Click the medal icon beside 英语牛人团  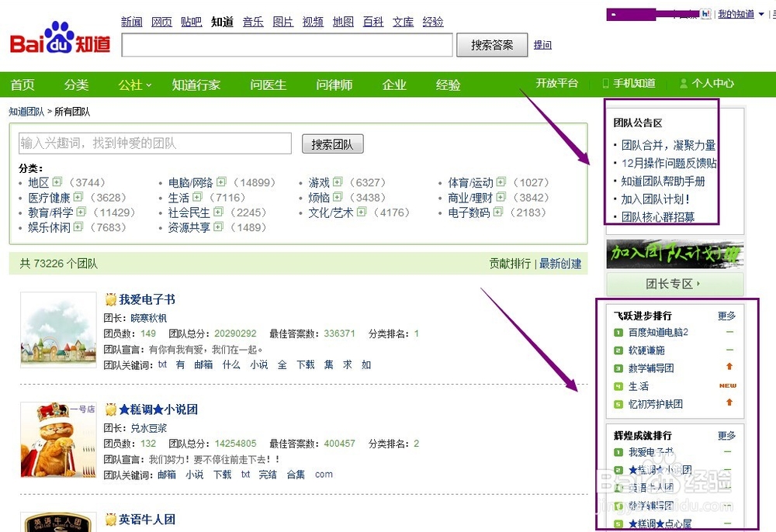111,519
